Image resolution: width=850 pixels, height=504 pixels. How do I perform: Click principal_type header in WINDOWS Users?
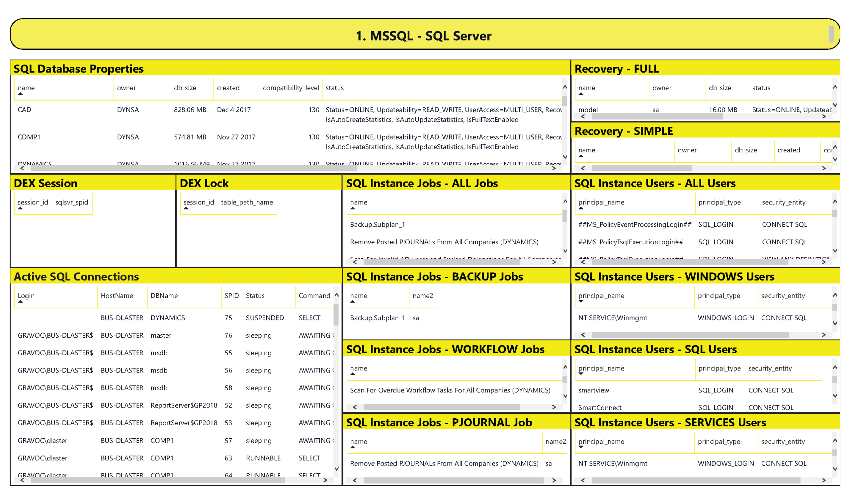click(x=719, y=296)
